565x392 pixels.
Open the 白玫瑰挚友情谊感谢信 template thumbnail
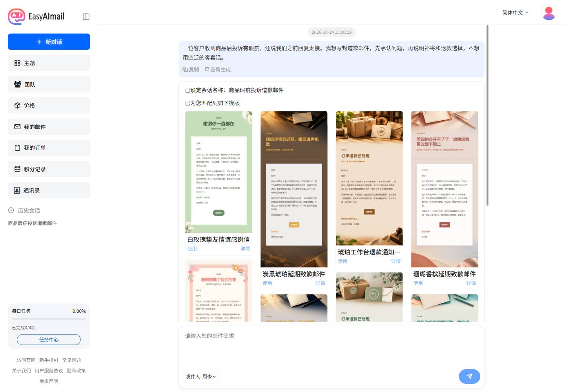point(219,172)
